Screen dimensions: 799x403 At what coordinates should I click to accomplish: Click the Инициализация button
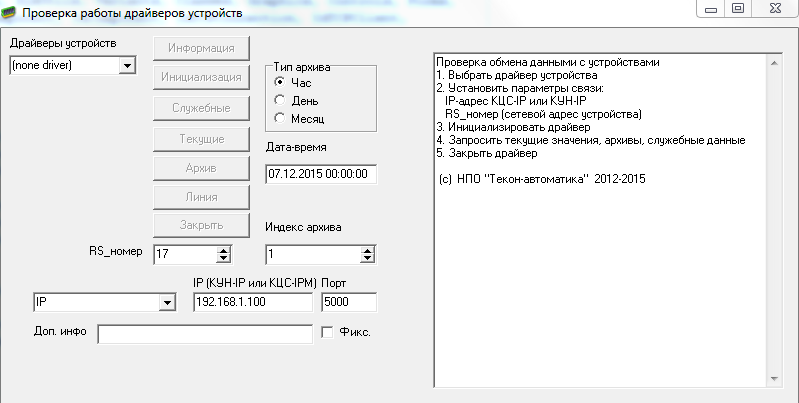click(x=201, y=77)
